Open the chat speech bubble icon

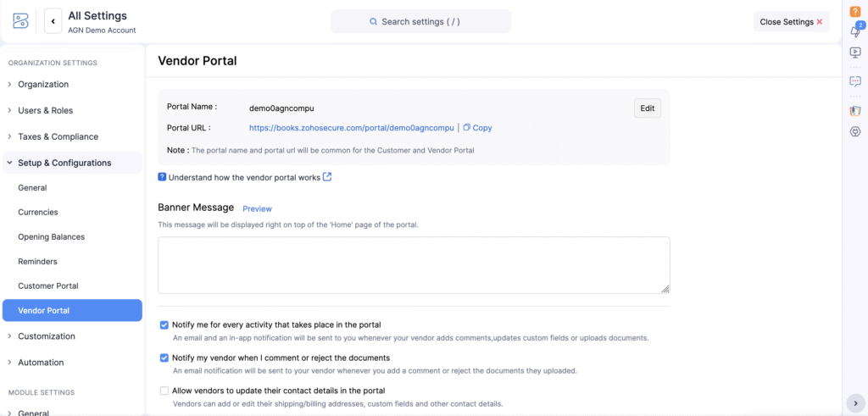point(855,81)
